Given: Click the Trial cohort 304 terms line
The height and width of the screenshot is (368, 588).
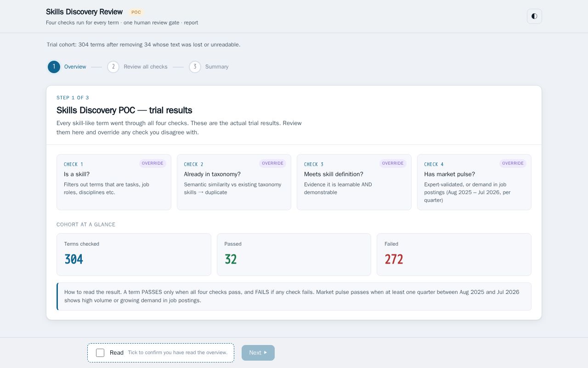Looking at the screenshot, I should 143,45.
